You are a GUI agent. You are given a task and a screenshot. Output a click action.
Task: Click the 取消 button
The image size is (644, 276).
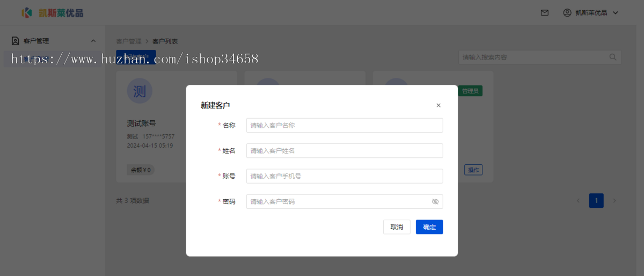pyautogui.click(x=397, y=227)
